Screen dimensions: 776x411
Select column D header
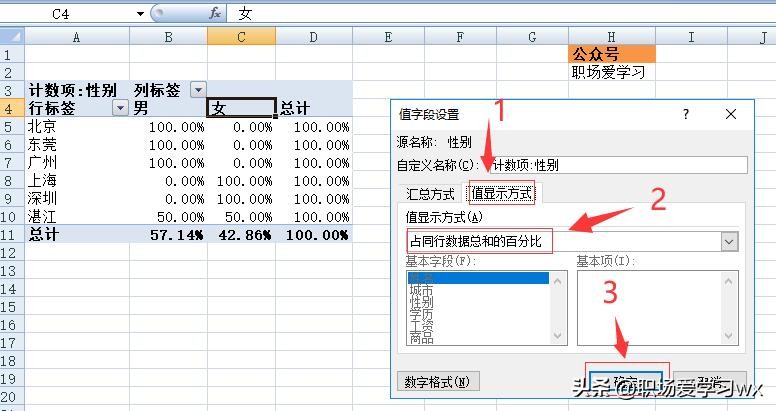314,37
